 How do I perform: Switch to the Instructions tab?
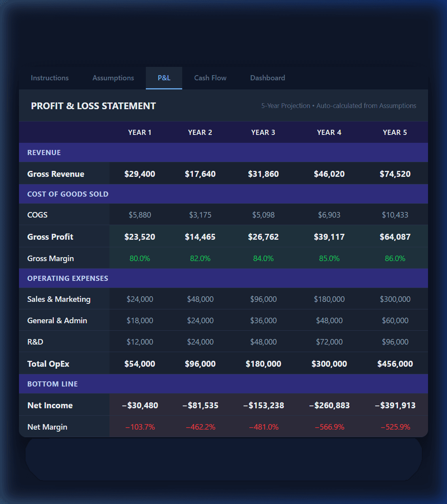(x=49, y=78)
